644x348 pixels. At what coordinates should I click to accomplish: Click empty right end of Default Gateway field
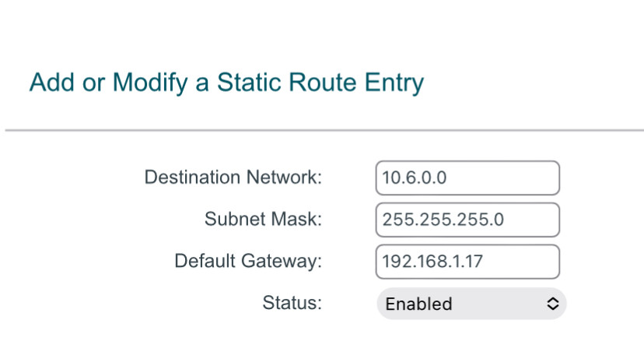click(x=537, y=262)
